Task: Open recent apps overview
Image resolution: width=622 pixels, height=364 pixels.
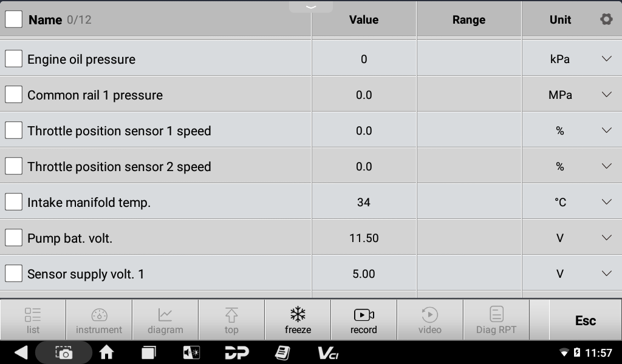Action: pyautogui.click(x=149, y=352)
